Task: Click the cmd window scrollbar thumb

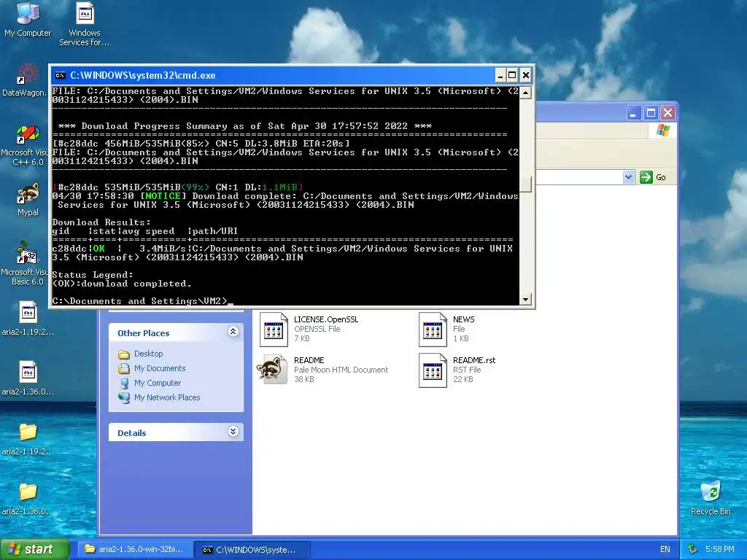Action: 525,184
